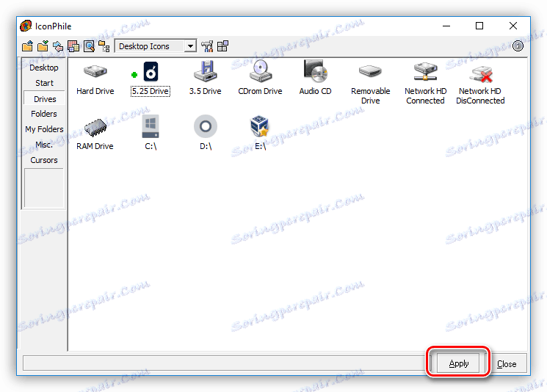
Task: Click the Apply button
Action: pyautogui.click(x=458, y=363)
